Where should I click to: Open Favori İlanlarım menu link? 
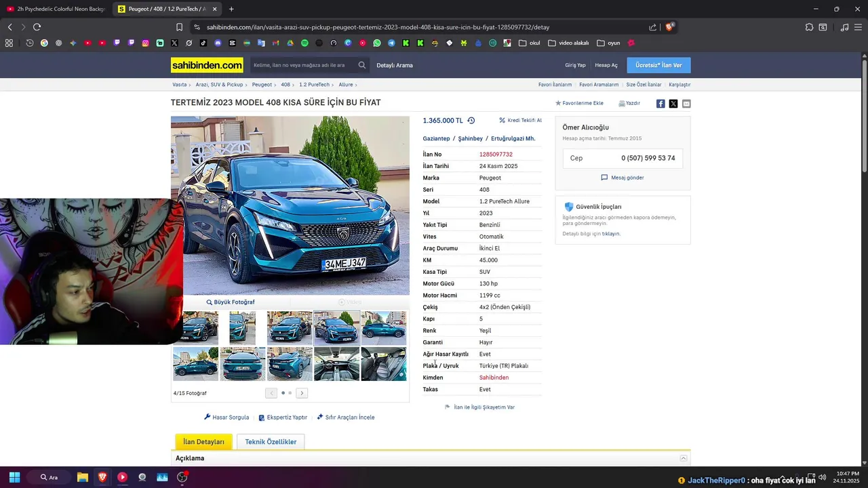point(555,85)
